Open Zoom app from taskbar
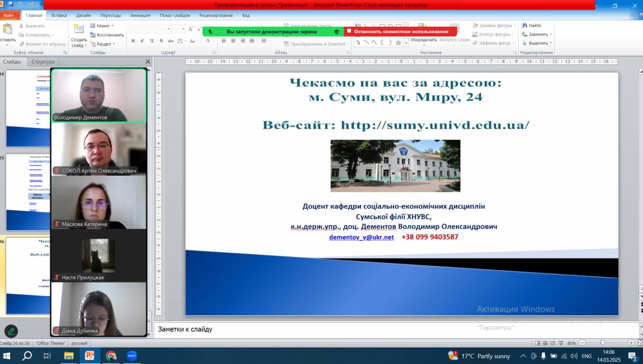 pos(131,355)
